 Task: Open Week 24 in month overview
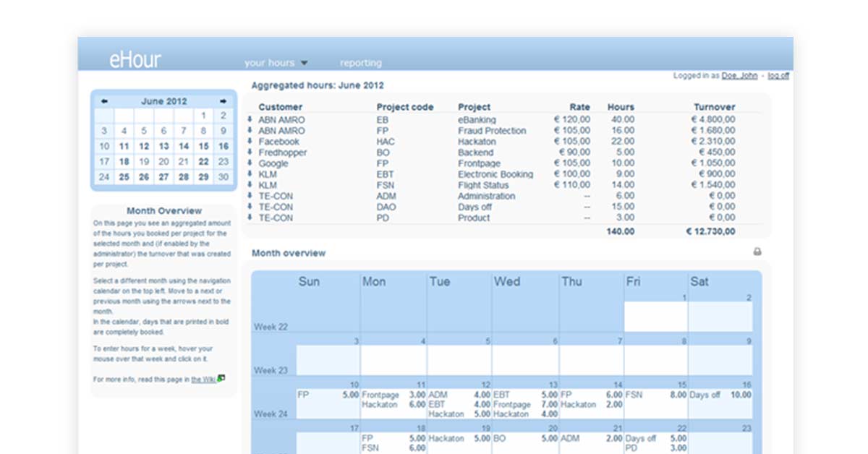coord(271,414)
